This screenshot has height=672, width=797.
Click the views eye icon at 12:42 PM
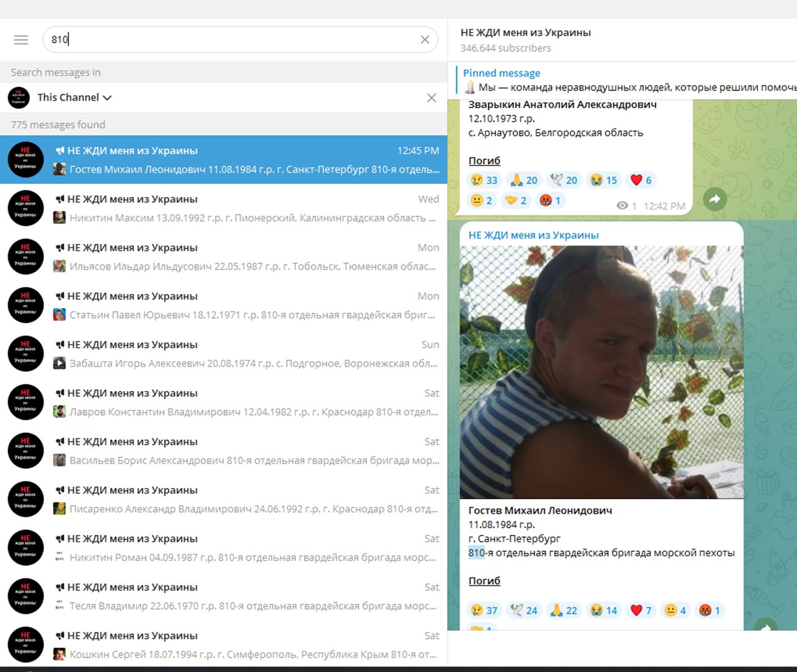tap(622, 205)
